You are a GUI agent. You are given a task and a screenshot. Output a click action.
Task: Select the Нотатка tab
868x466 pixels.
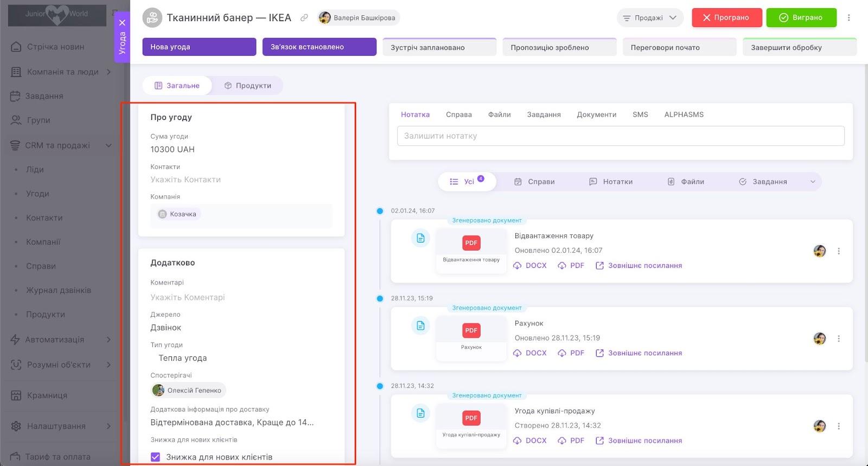click(x=415, y=114)
